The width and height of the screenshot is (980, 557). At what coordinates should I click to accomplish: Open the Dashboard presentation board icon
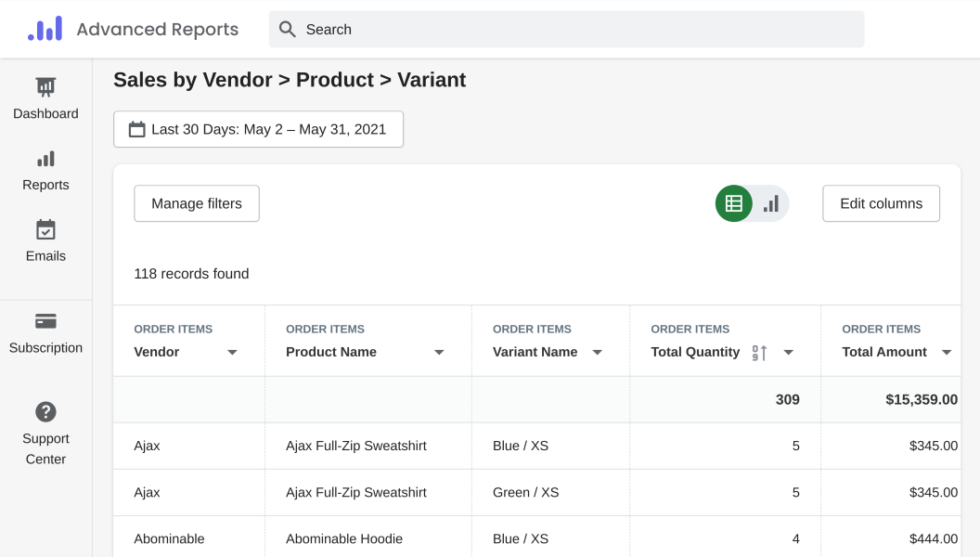click(45, 87)
